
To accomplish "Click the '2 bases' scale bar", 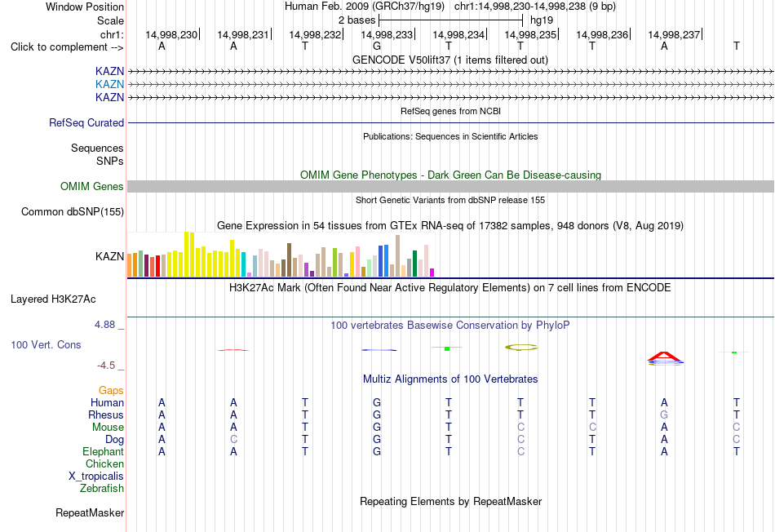I will tap(450, 20).
